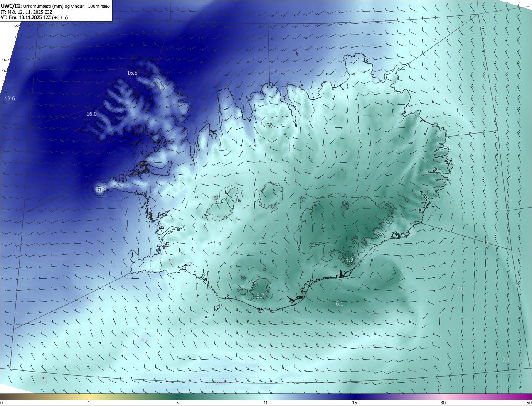Click the 16.0 value west of Westfjords
The width and height of the screenshot is (532, 406).
point(91,114)
